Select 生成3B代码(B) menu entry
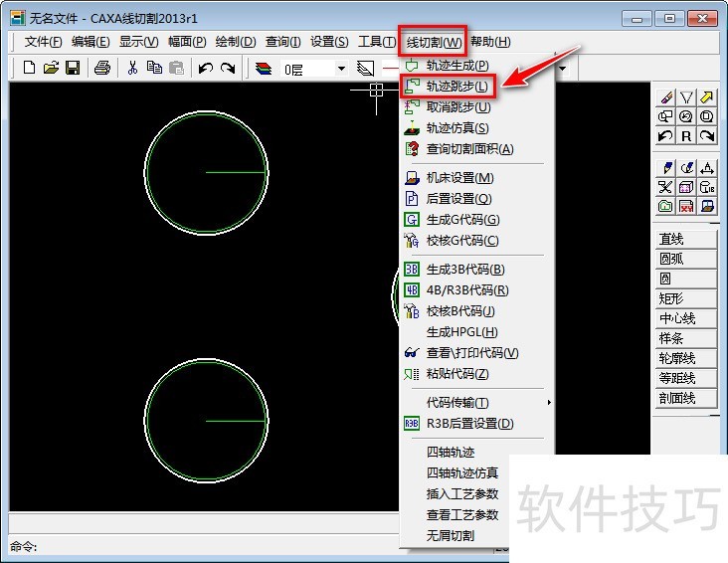 (x=477, y=270)
